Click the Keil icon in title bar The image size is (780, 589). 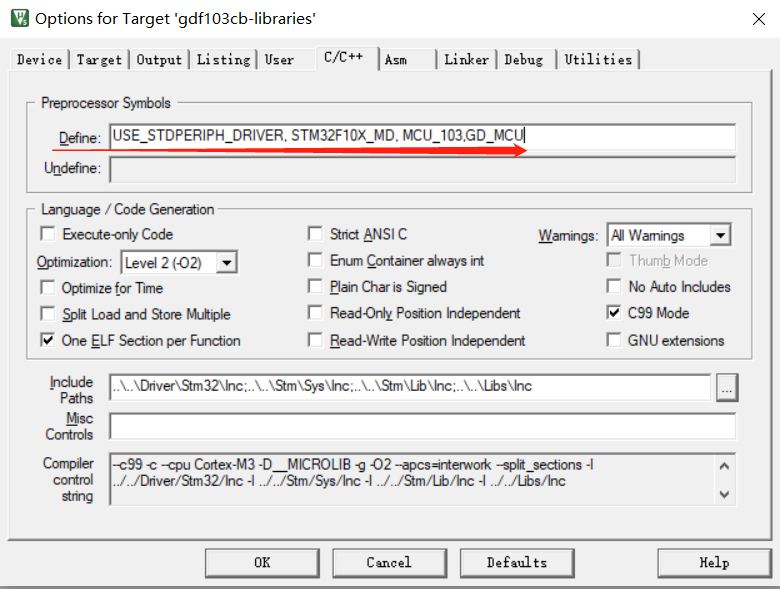(x=19, y=18)
